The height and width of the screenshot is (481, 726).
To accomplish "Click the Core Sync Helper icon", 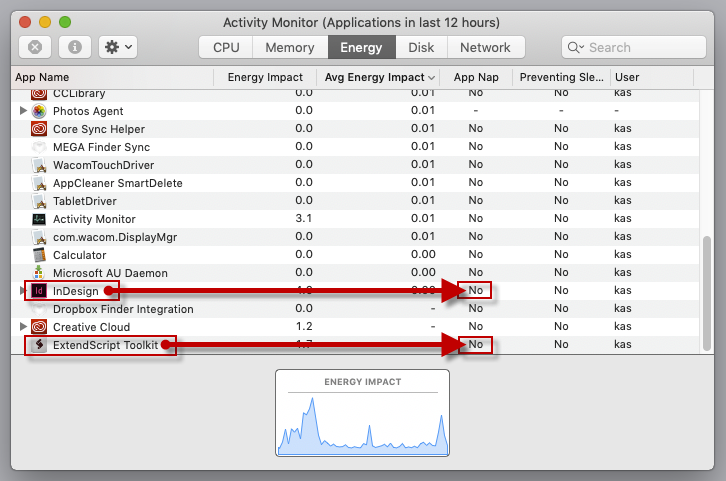I will pyautogui.click(x=39, y=129).
